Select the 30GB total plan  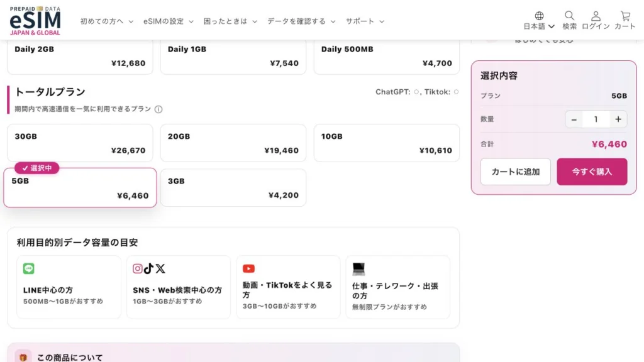pyautogui.click(x=80, y=143)
